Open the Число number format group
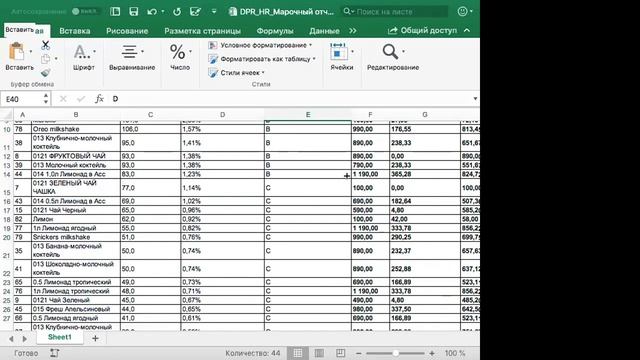 [180, 57]
